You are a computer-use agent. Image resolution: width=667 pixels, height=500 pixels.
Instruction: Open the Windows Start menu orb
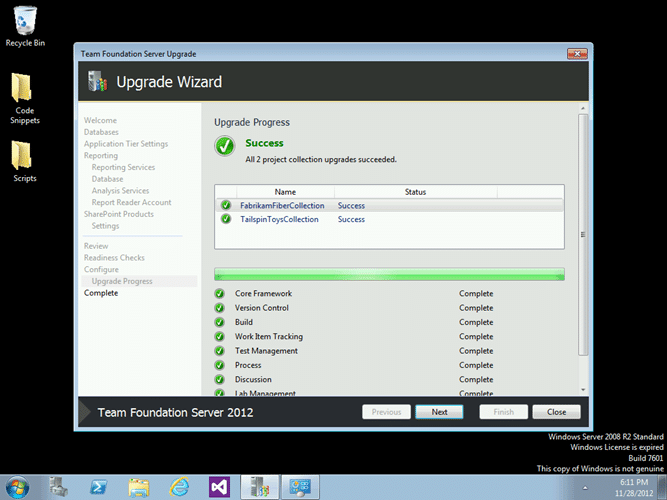17,487
